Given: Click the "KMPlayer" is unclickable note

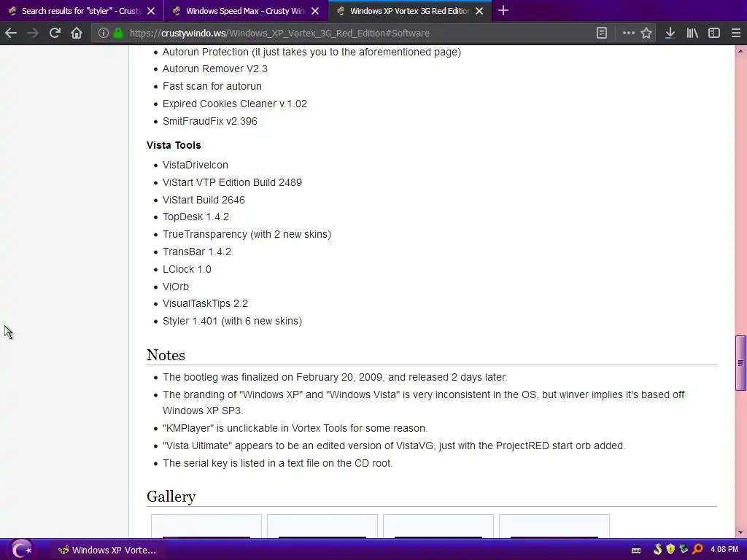Looking at the screenshot, I should [x=295, y=428].
